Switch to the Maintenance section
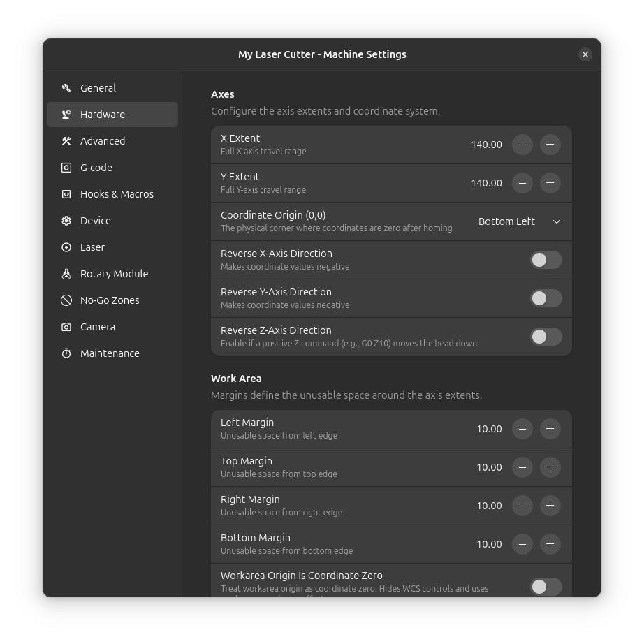The image size is (644, 644). point(66,353)
